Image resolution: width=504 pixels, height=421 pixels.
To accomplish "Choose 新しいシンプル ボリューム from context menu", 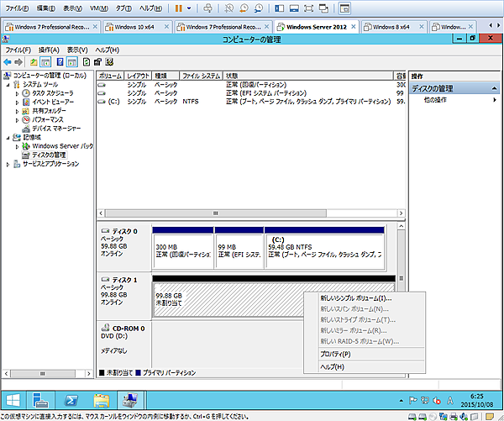I will click(355, 298).
